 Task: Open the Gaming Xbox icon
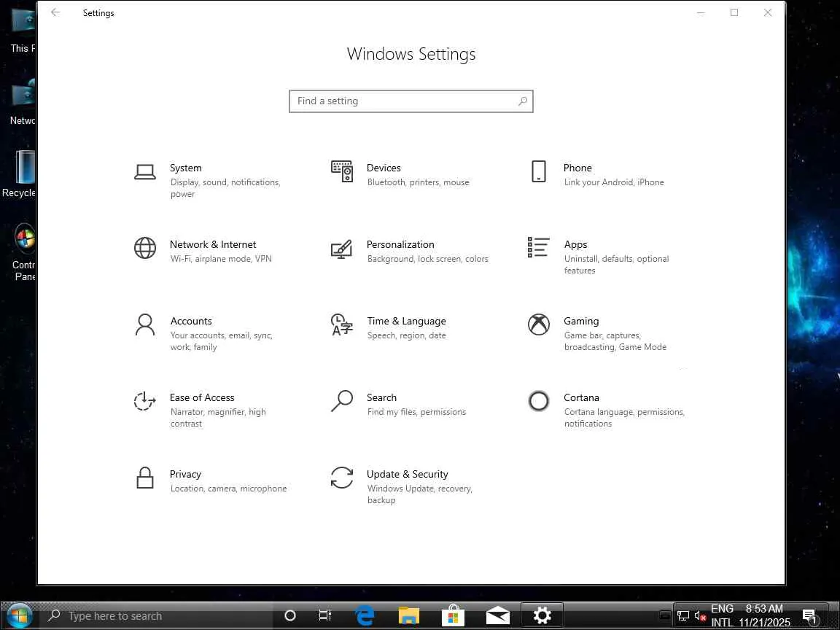(x=538, y=324)
